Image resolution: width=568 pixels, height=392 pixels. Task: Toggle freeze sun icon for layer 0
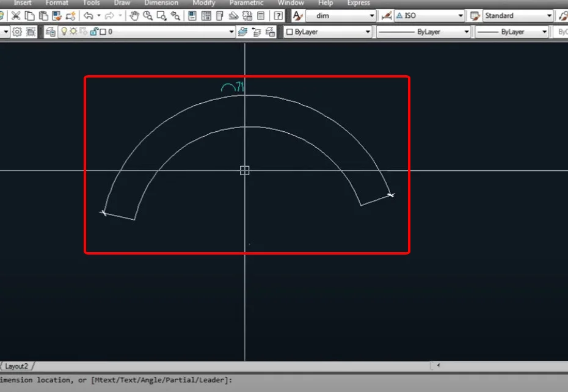pyautogui.click(x=73, y=32)
